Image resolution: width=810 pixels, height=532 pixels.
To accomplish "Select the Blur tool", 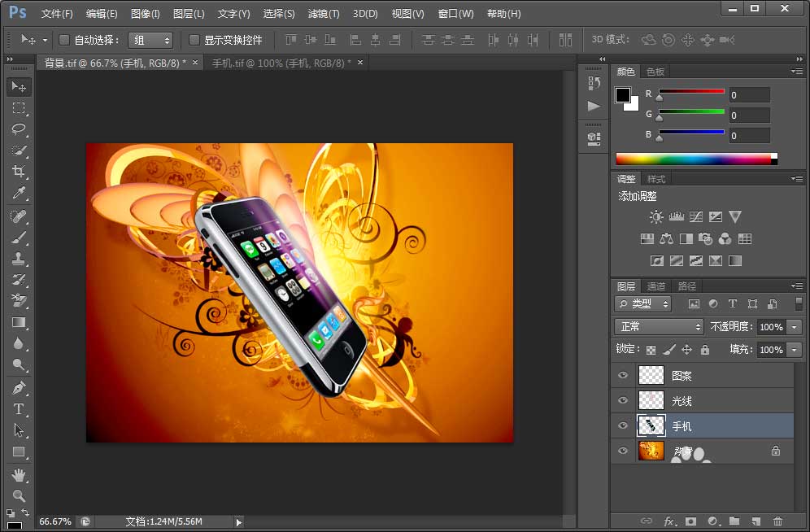I will pos(20,343).
